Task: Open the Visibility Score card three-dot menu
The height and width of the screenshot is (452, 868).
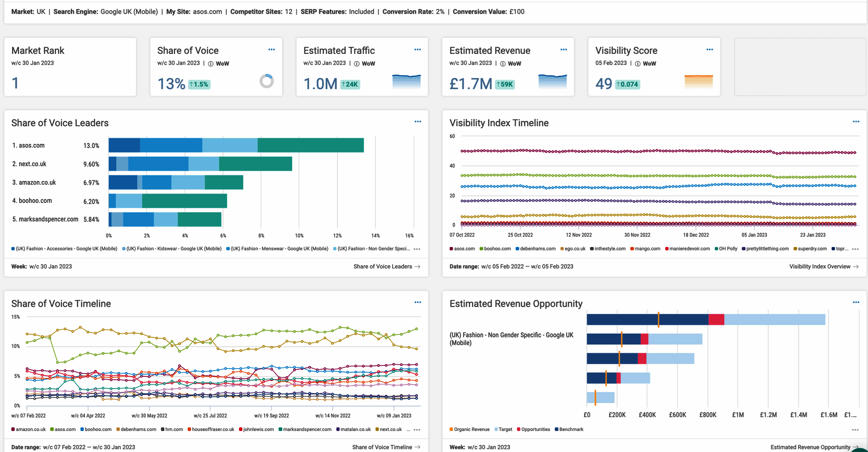Action: (x=710, y=49)
